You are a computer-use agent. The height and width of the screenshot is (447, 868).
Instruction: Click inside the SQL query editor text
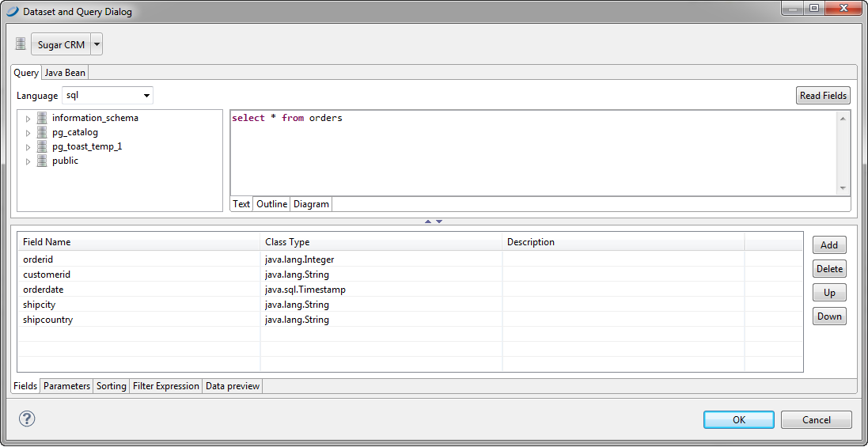pos(533,153)
